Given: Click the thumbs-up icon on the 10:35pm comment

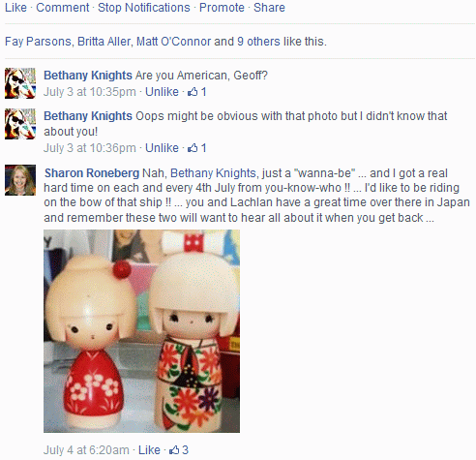Looking at the screenshot, I should tap(193, 92).
